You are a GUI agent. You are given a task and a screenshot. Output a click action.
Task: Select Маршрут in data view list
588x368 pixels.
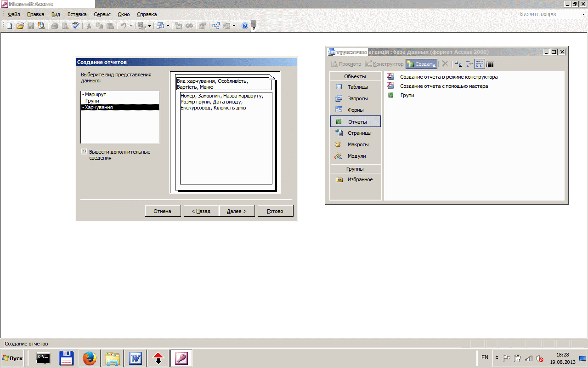click(x=95, y=94)
